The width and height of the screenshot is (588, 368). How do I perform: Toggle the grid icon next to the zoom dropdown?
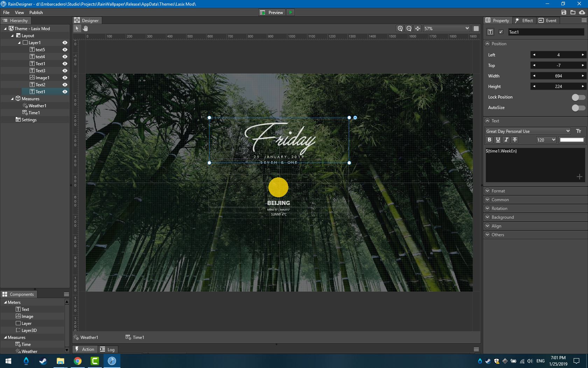coord(476,28)
